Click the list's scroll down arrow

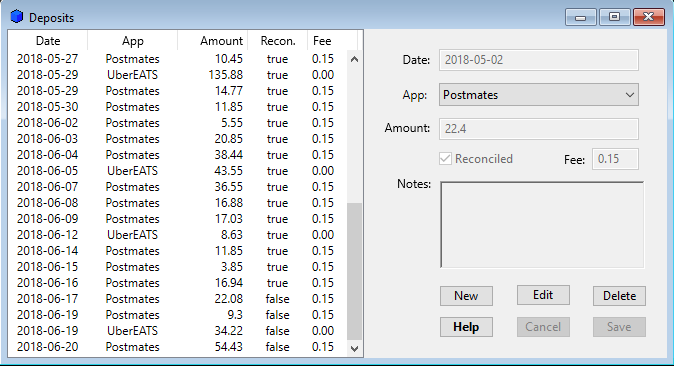pos(354,348)
